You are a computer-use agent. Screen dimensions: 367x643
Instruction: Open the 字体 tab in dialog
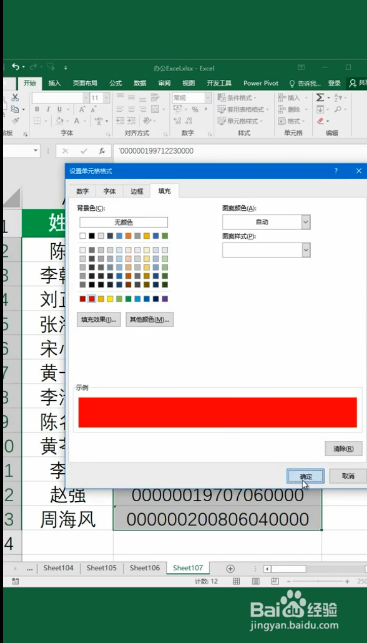[109, 191]
